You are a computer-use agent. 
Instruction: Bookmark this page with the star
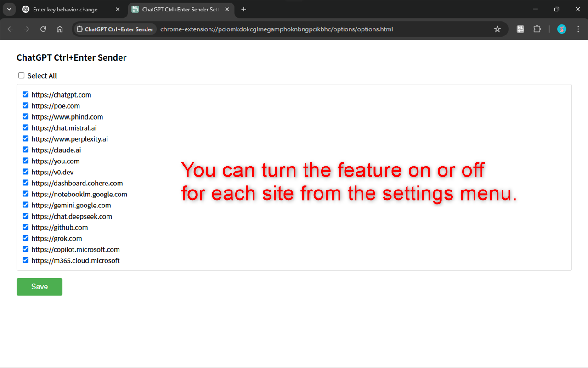coord(497,29)
